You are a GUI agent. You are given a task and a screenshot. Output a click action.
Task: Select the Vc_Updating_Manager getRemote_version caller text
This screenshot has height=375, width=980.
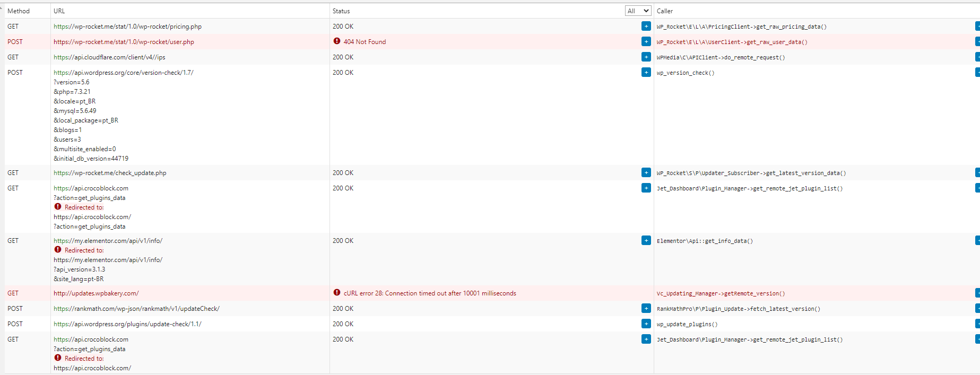point(721,294)
